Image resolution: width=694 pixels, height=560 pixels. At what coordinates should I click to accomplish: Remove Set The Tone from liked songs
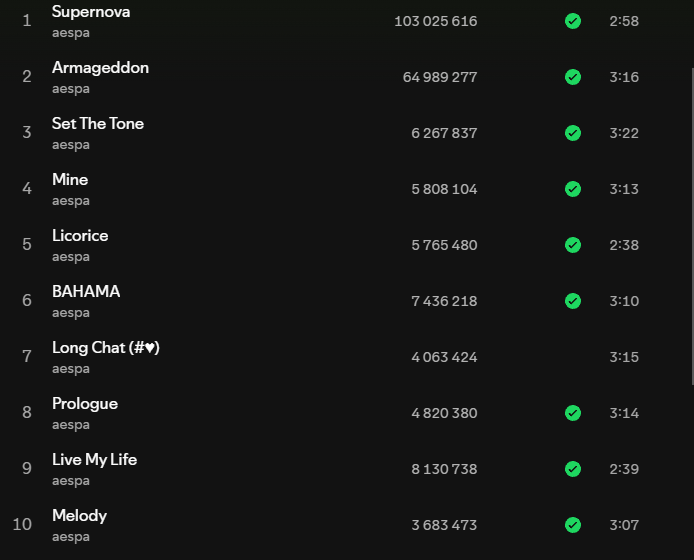573,133
